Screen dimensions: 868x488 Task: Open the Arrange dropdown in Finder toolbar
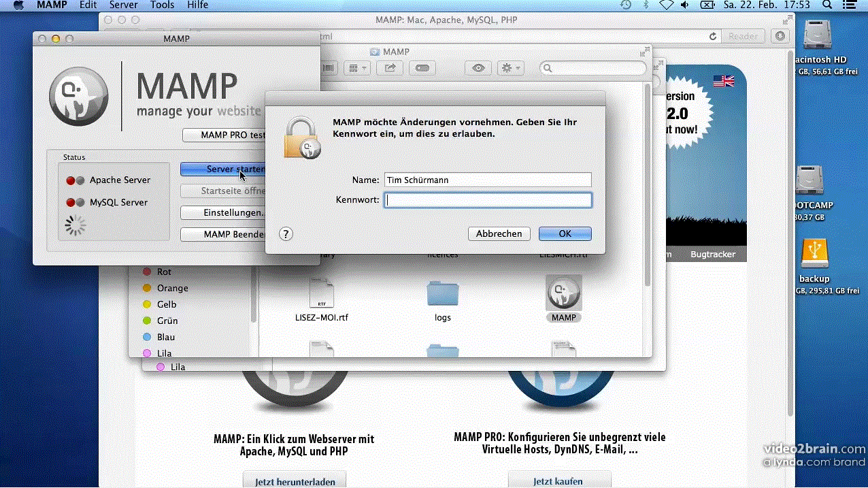click(356, 68)
